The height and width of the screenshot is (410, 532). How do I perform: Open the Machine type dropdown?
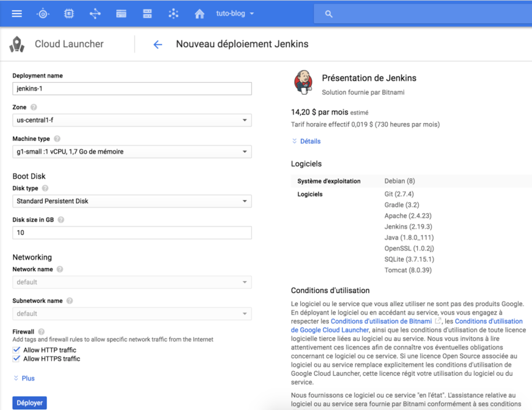pos(131,151)
